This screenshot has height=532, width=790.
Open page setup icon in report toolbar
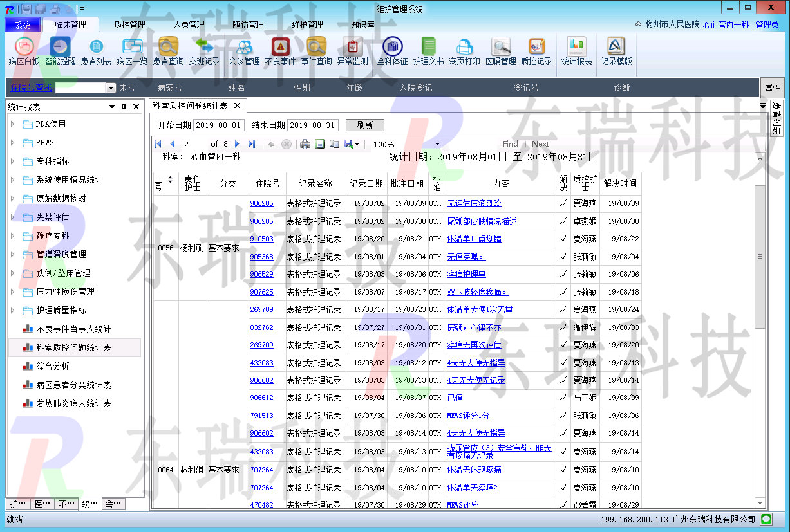click(x=334, y=144)
